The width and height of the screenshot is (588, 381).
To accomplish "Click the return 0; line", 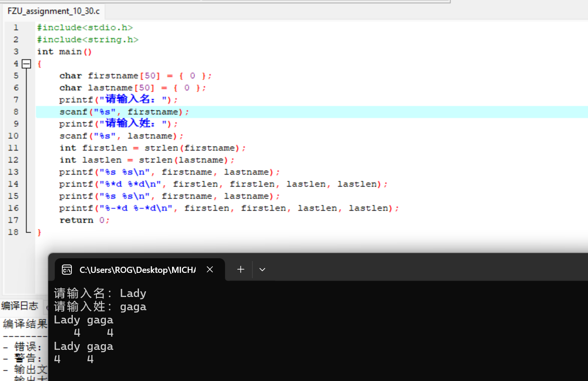I will click(x=85, y=220).
